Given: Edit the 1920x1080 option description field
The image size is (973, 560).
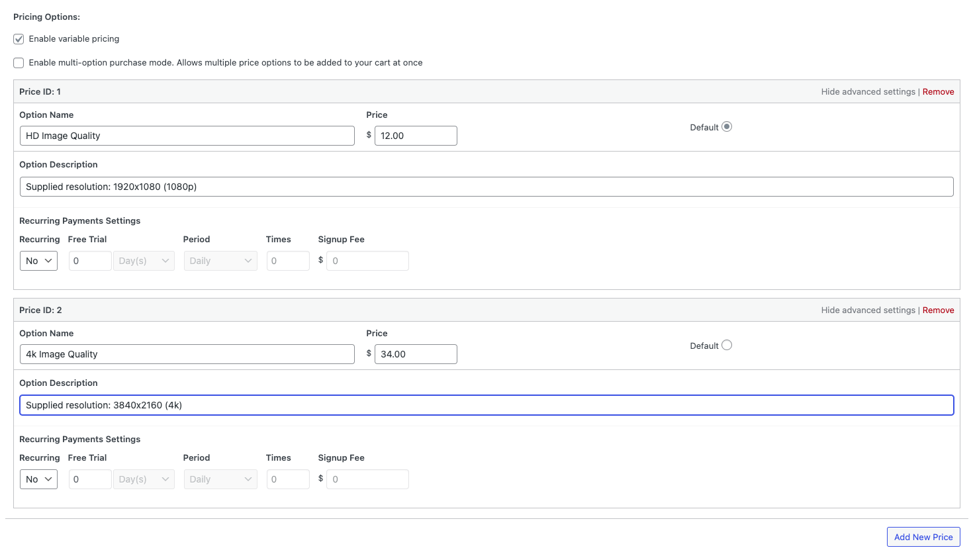Looking at the screenshot, I should point(486,187).
